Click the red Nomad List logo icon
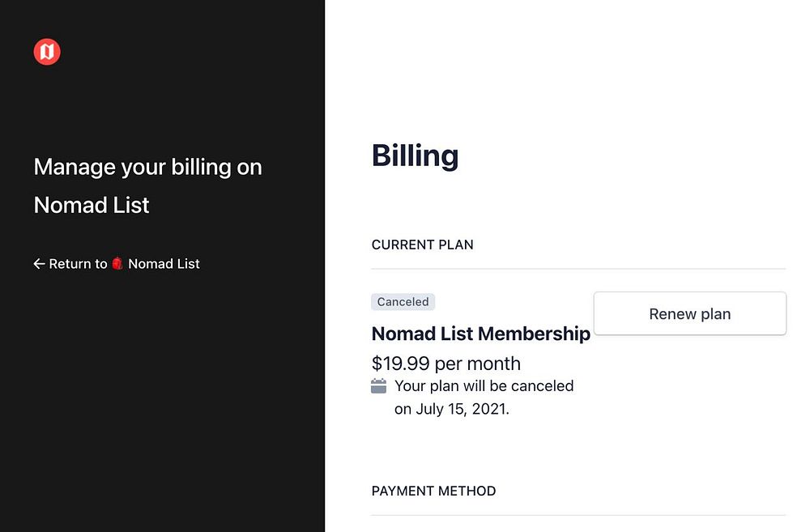This screenshot has height=532, width=810. 47,52
